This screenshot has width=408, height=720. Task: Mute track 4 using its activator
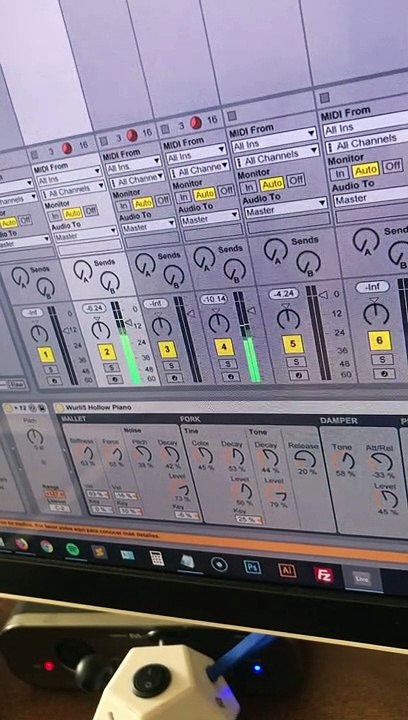(224, 347)
